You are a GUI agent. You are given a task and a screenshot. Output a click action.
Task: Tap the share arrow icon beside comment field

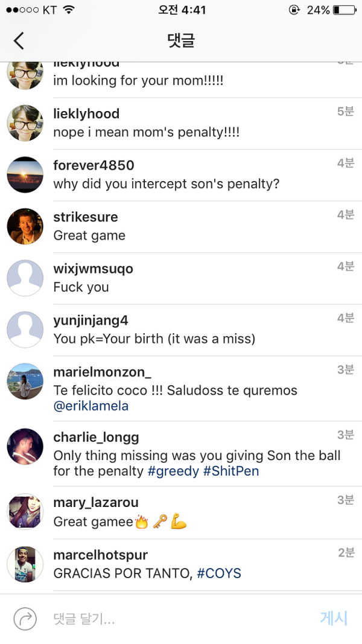click(25, 619)
